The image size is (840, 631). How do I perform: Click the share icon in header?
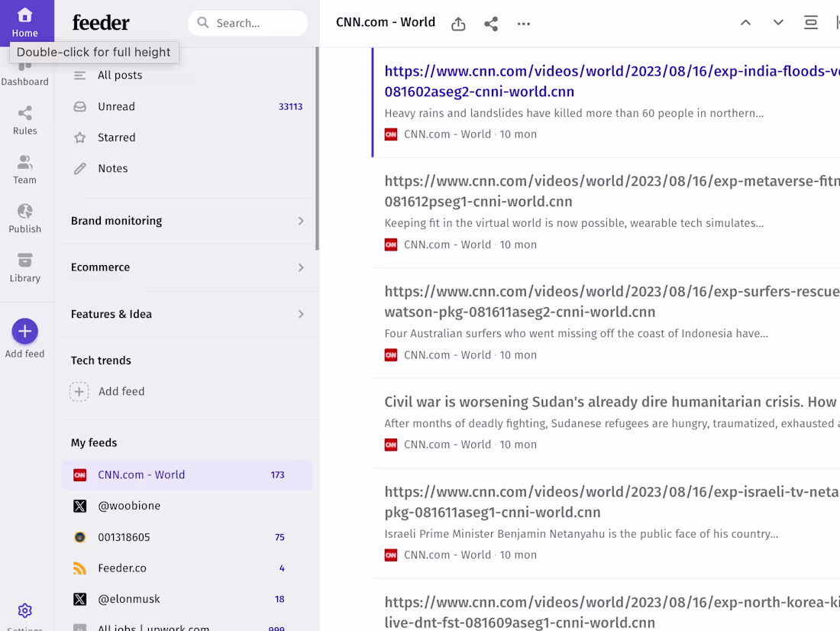(491, 24)
